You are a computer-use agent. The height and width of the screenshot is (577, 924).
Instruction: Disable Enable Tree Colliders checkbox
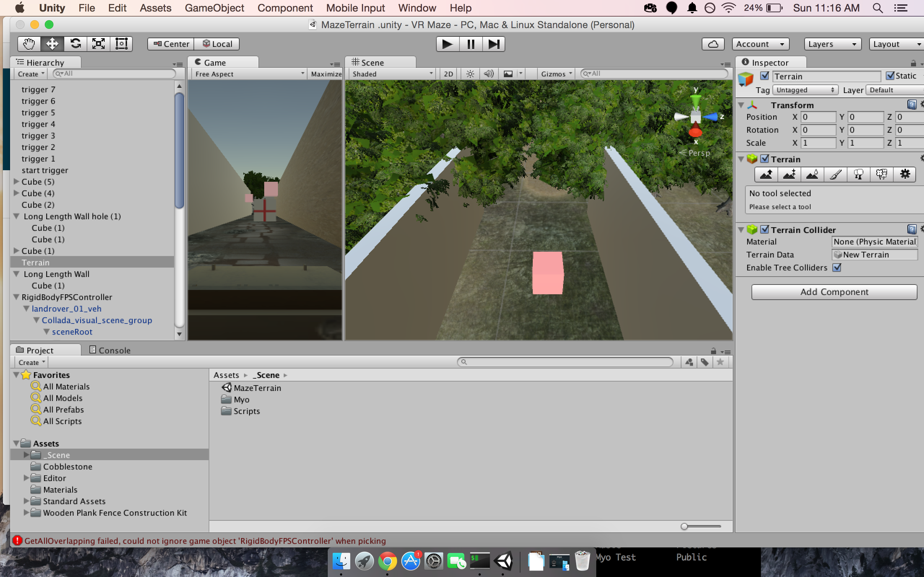click(837, 268)
